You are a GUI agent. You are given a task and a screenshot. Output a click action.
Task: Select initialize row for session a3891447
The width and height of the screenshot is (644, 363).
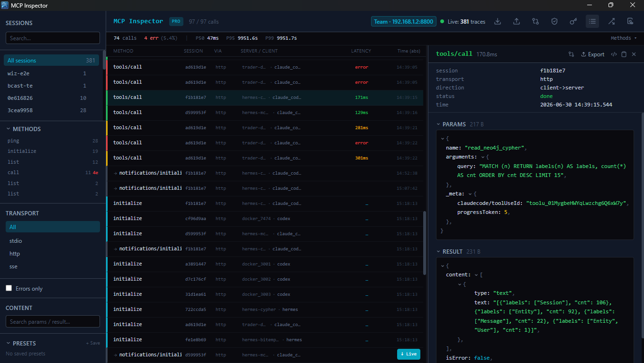(265, 264)
